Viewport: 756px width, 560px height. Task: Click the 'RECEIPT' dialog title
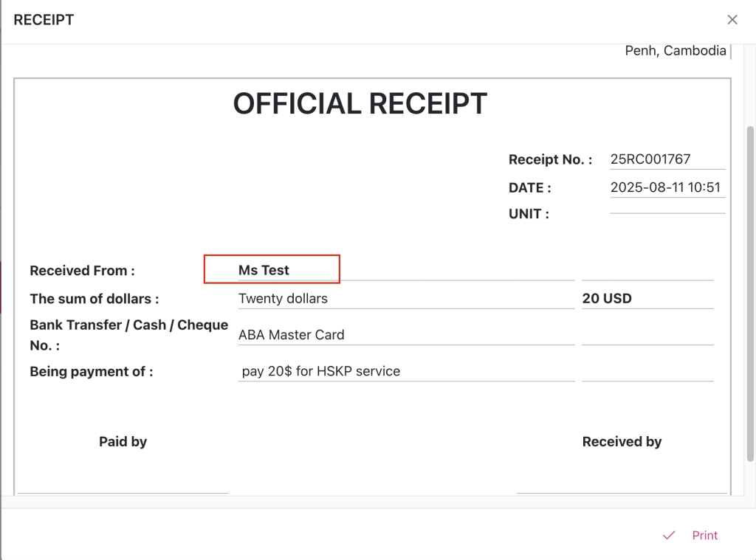44,20
